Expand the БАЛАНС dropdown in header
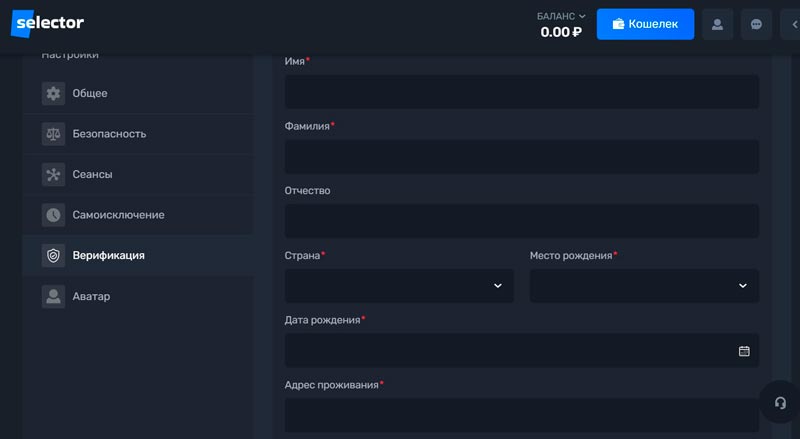The width and height of the screenshot is (800, 439). (561, 16)
